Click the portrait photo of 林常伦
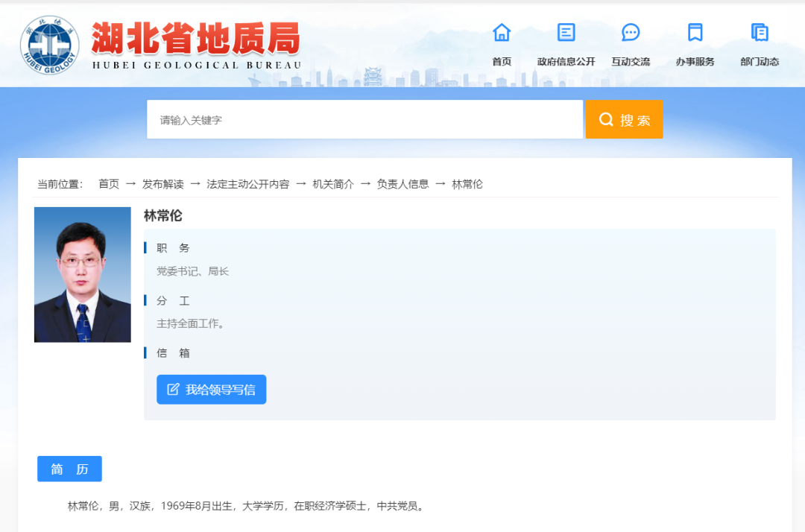The height and width of the screenshot is (532, 805). 82,274
